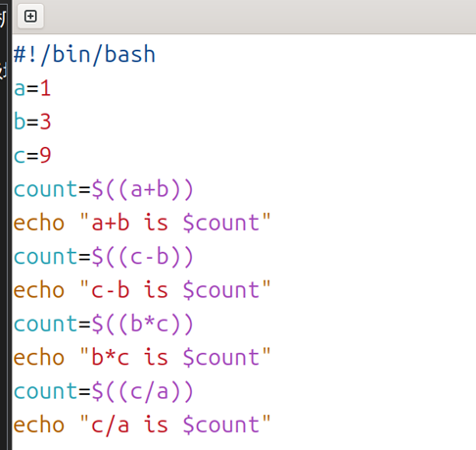Click the first count variable name
This screenshot has width=476, height=450.
45,189
